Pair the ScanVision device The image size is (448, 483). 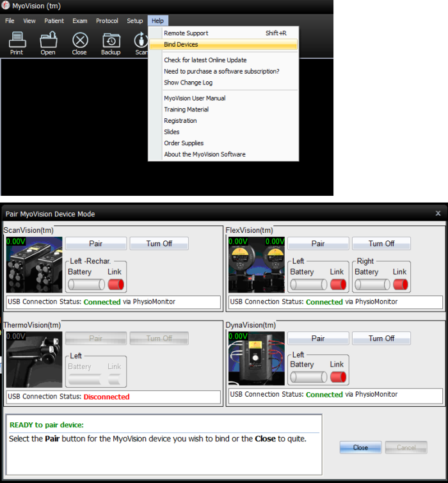[96, 243]
